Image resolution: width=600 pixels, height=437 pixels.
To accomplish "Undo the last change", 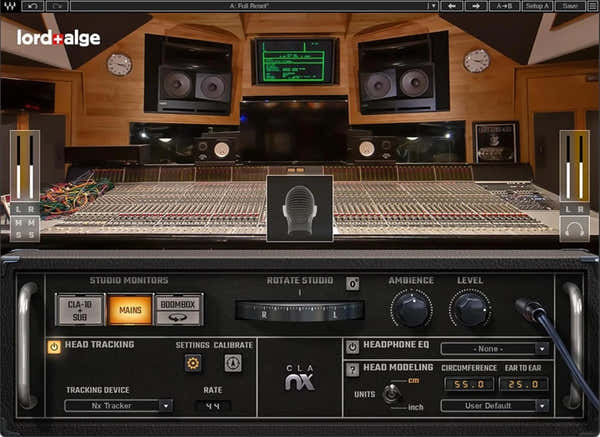I will [33, 6].
